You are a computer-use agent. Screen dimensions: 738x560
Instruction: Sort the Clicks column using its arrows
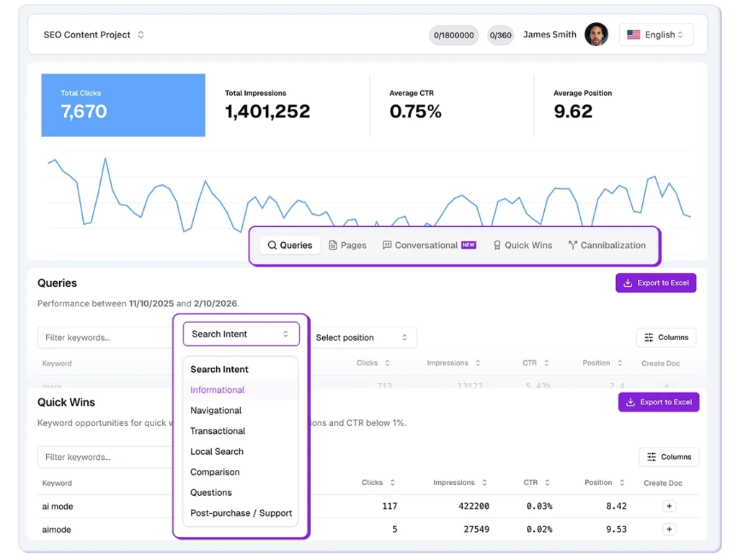[x=388, y=363]
